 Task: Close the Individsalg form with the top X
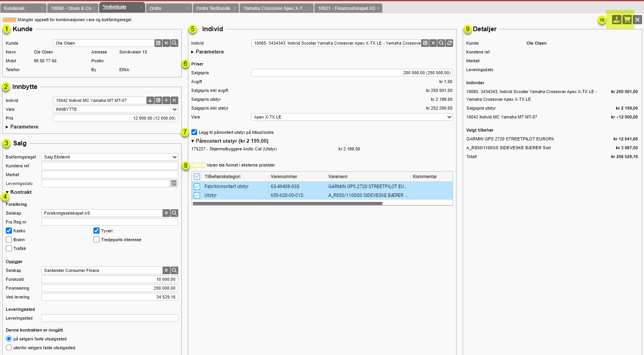pyautogui.click(x=637, y=20)
